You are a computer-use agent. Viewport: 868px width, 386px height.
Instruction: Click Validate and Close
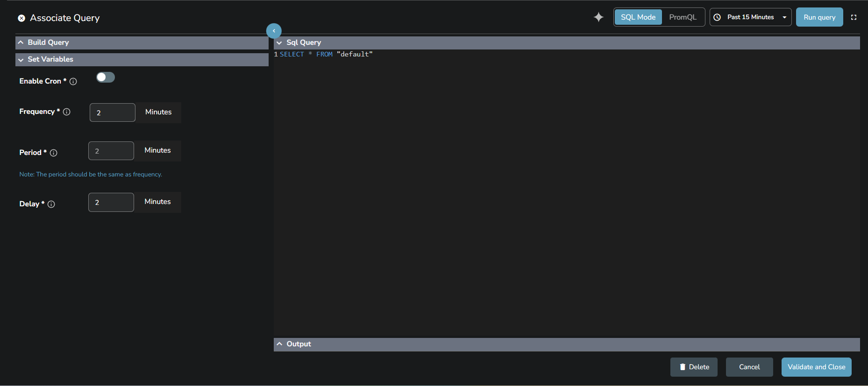(816, 367)
